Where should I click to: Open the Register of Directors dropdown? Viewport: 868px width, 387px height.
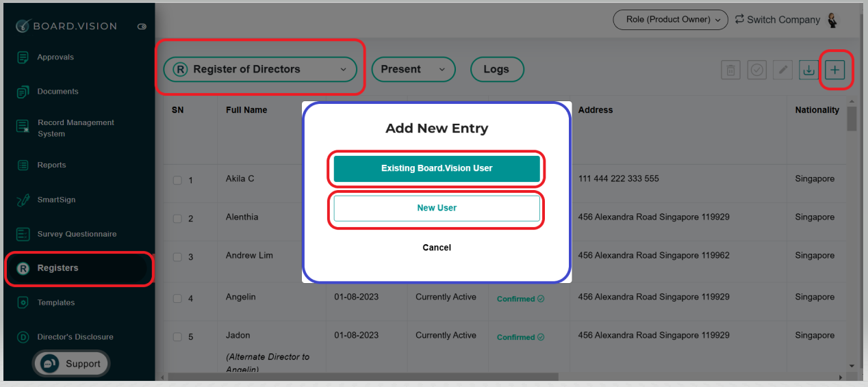click(x=260, y=69)
